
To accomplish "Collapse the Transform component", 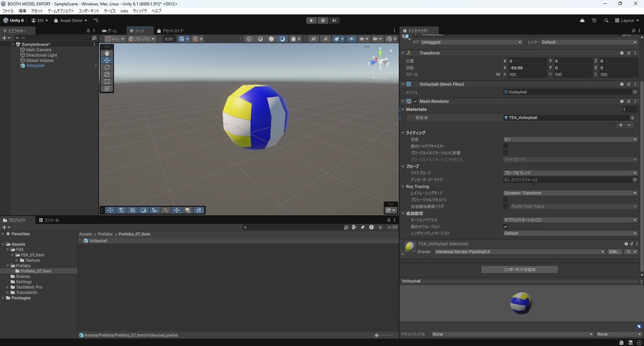I will tap(403, 53).
